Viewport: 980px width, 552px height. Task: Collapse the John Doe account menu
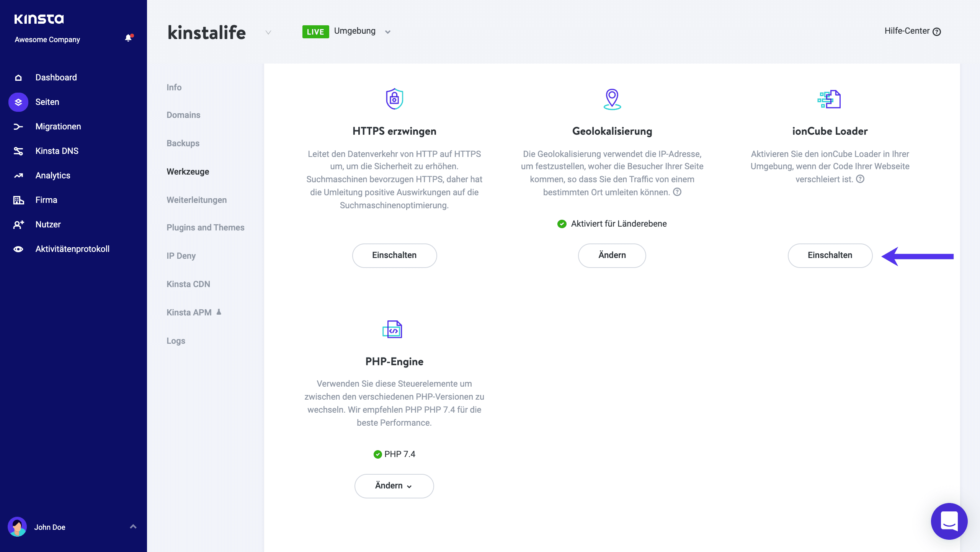133,527
